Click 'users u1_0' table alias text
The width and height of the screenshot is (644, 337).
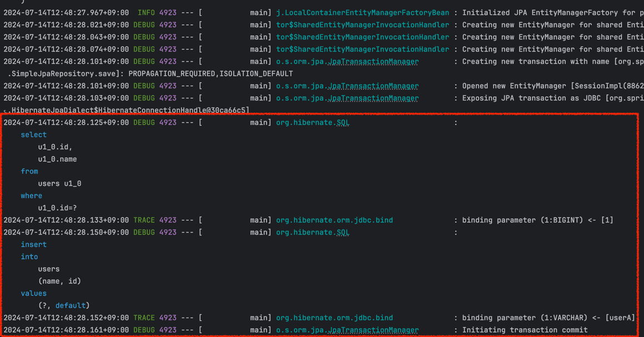point(59,184)
